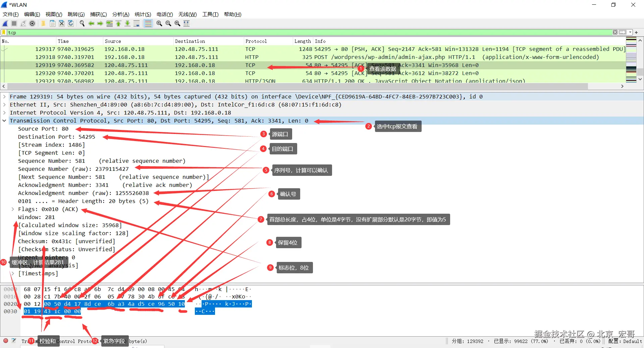This screenshot has height=348, width=644.
Task: Click the expert information red circle icon
Action: click(6, 341)
